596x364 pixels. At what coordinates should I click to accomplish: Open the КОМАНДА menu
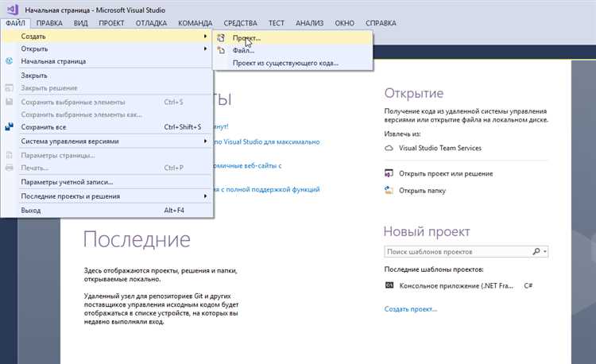[195, 23]
